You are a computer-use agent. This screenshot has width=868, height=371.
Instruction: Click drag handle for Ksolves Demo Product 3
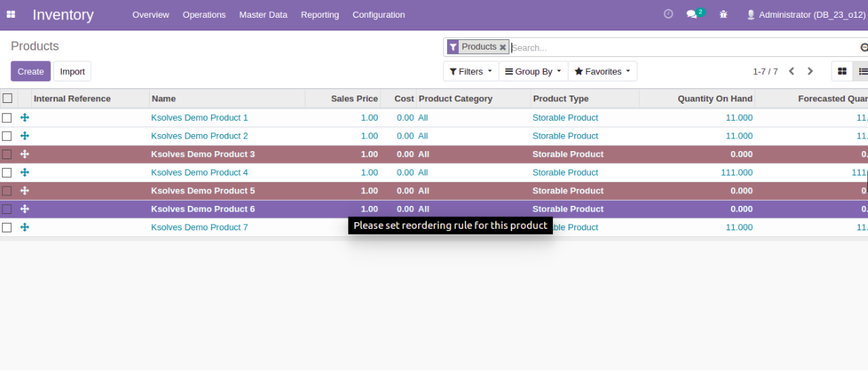coord(24,154)
